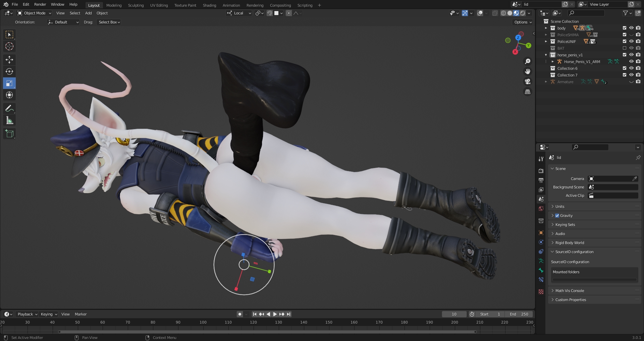Image resolution: width=644 pixels, height=341 pixels.
Task: Collapse the horse_penis_v1 collection
Action: pyautogui.click(x=546, y=55)
